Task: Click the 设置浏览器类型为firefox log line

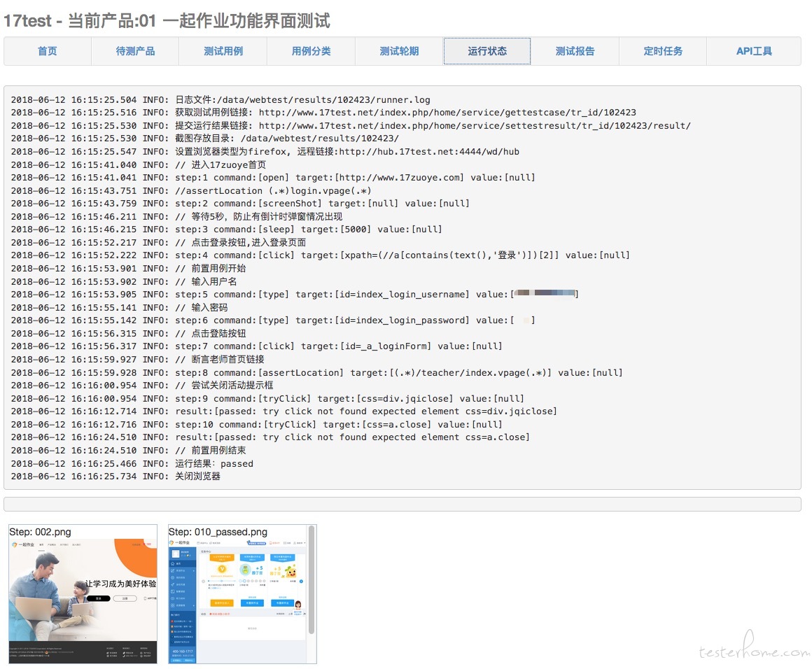Action: [x=265, y=152]
